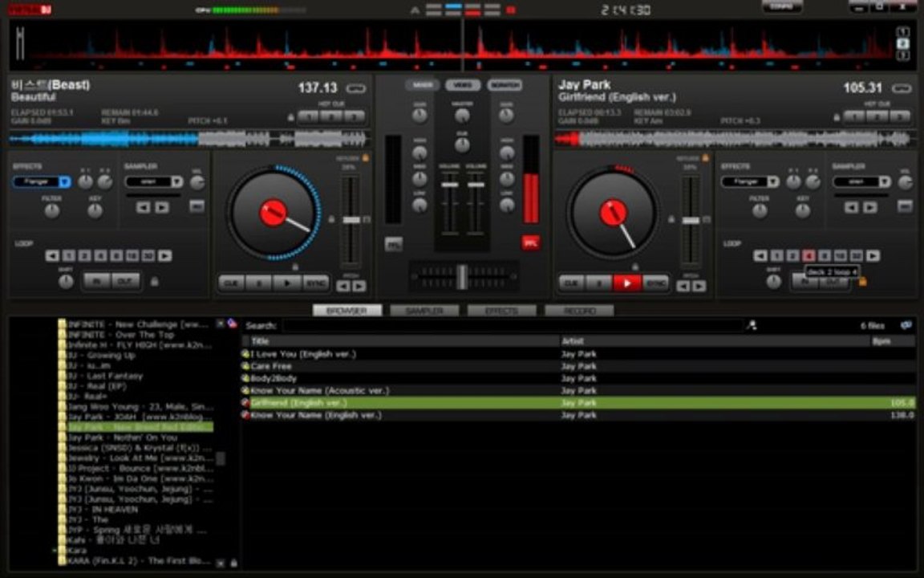The width and height of the screenshot is (924, 578).
Task: Select previous sample on the right deck sampler
Action: [x=851, y=207]
